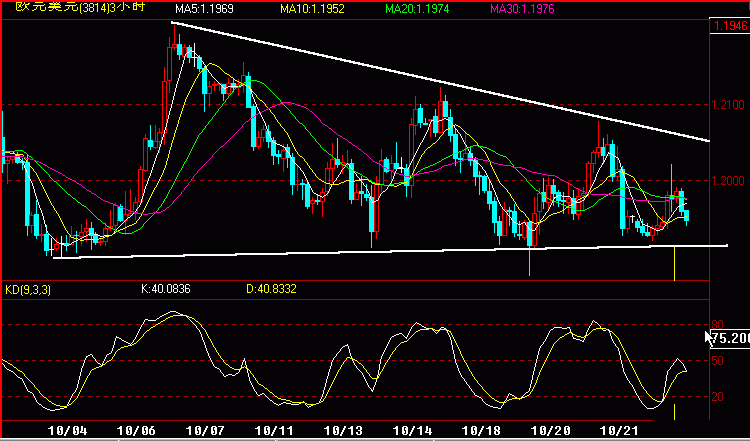Image resolution: width=750 pixels, height=441 pixels.
Task: Select the 10/07 date on time axis
Action: coord(205,430)
